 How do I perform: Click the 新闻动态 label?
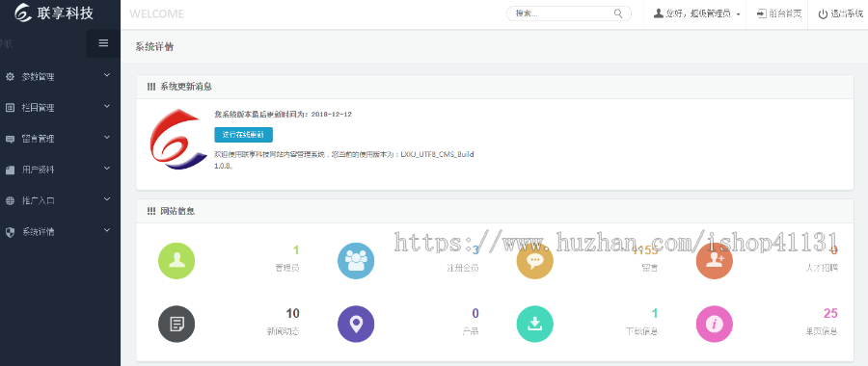coord(284,331)
